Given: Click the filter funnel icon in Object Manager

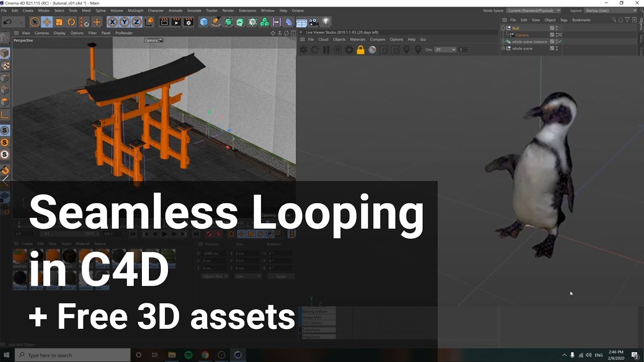Looking at the screenshot, I should [627, 20].
